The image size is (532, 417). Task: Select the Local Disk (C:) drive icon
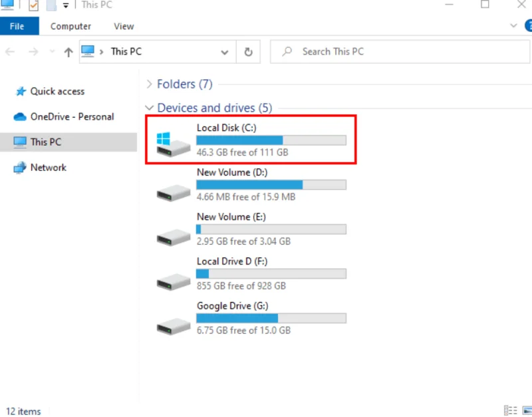click(x=173, y=144)
